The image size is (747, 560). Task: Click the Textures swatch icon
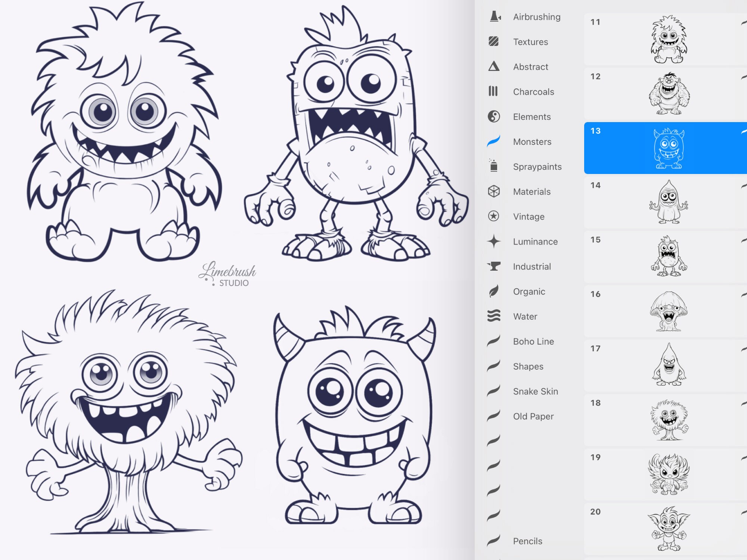coord(495,42)
